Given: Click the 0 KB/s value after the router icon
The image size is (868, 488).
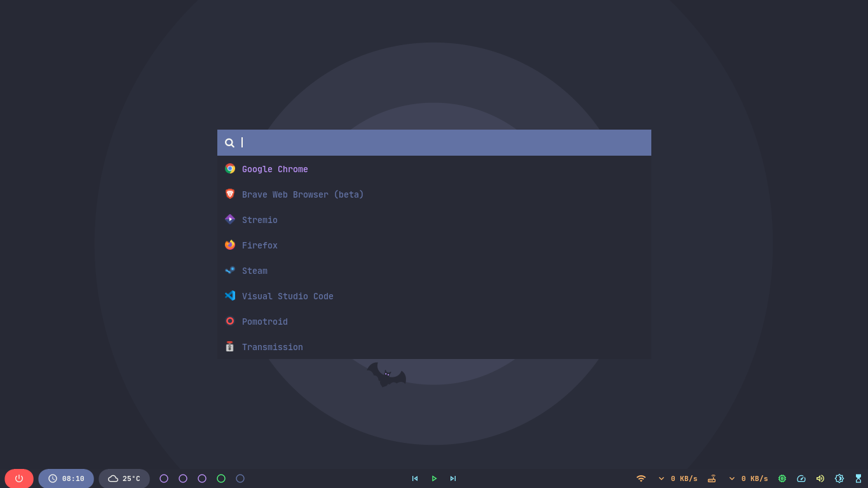Looking at the screenshot, I should [755, 478].
